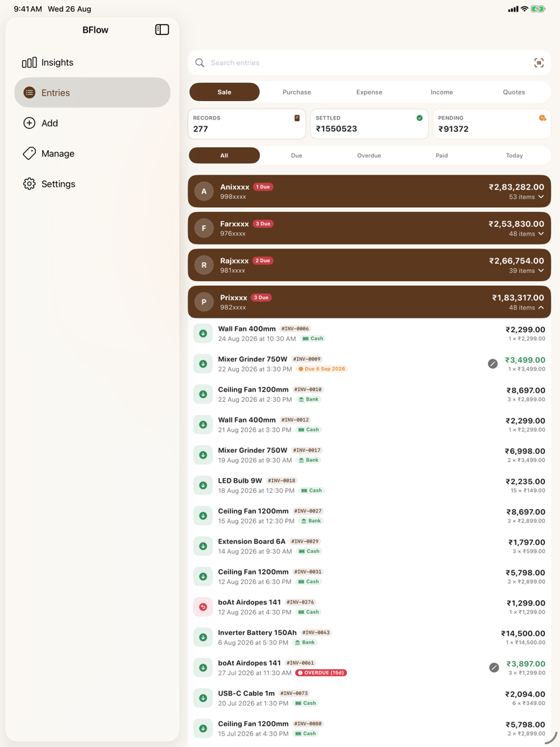Filter entries by Today
The height and width of the screenshot is (747, 560).
(515, 156)
